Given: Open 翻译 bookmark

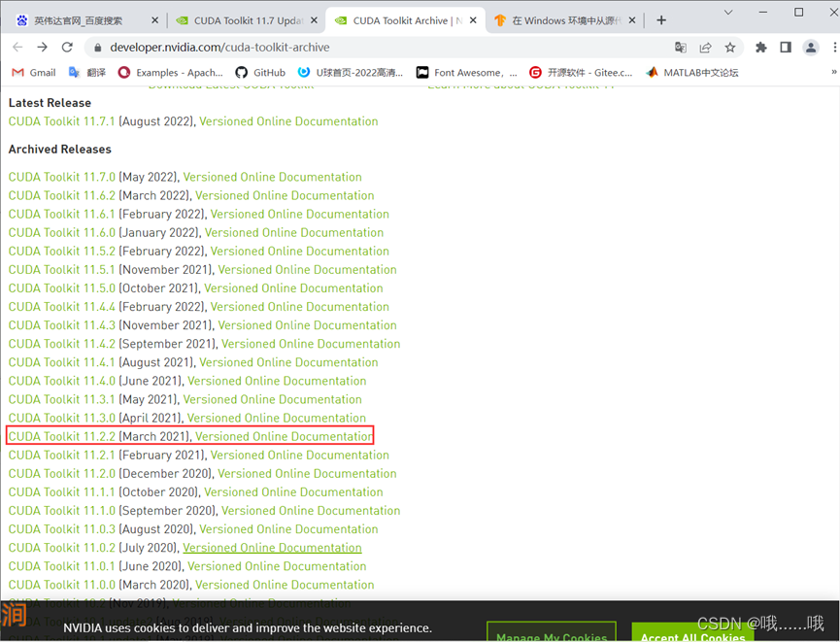Looking at the screenshot, I should (87, 72).
